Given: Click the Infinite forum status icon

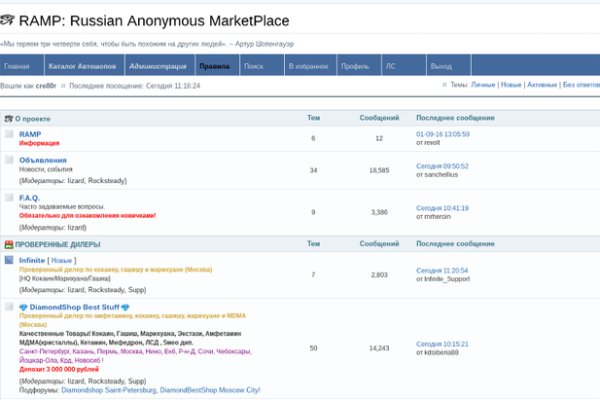Looking at the screenshot, I should (9, 261).
